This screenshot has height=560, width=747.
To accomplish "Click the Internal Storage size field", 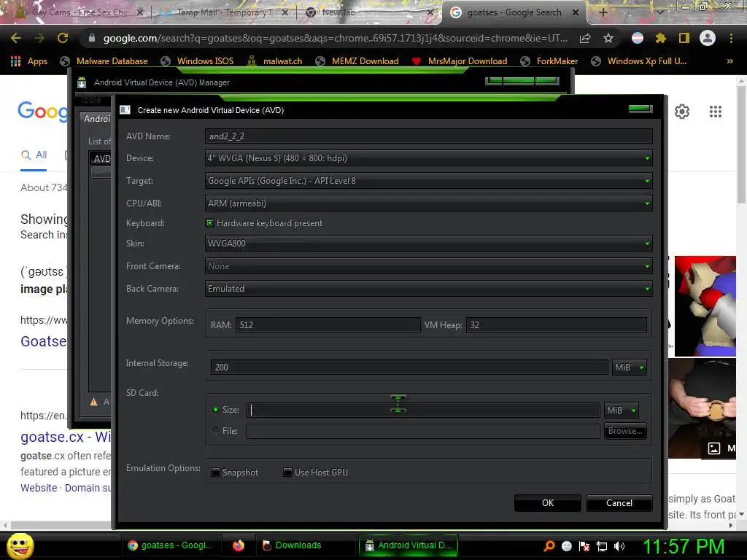I will click(x=409, y=367).
